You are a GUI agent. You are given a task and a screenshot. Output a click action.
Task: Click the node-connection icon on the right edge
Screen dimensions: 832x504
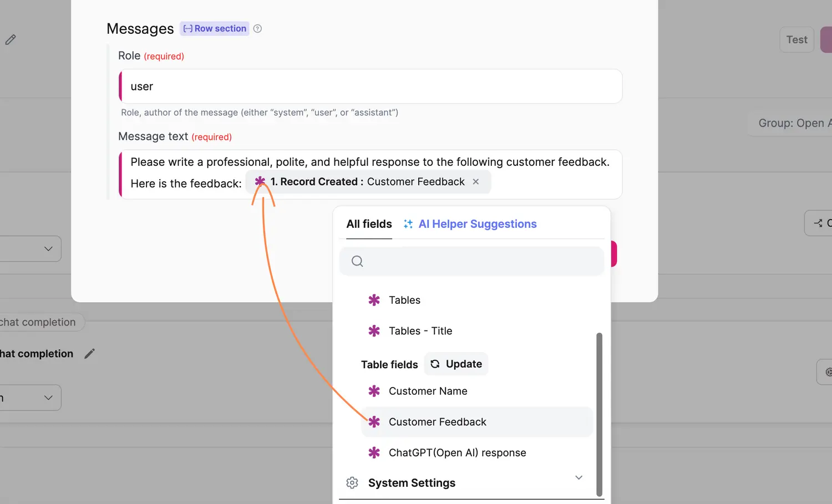coord(818,223)
